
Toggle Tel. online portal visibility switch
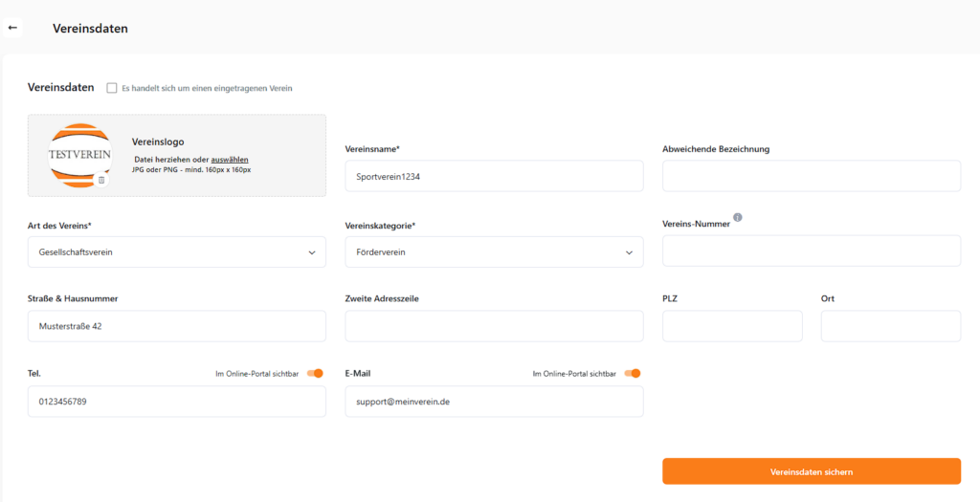pyautogui.click(x=315, y=373)
